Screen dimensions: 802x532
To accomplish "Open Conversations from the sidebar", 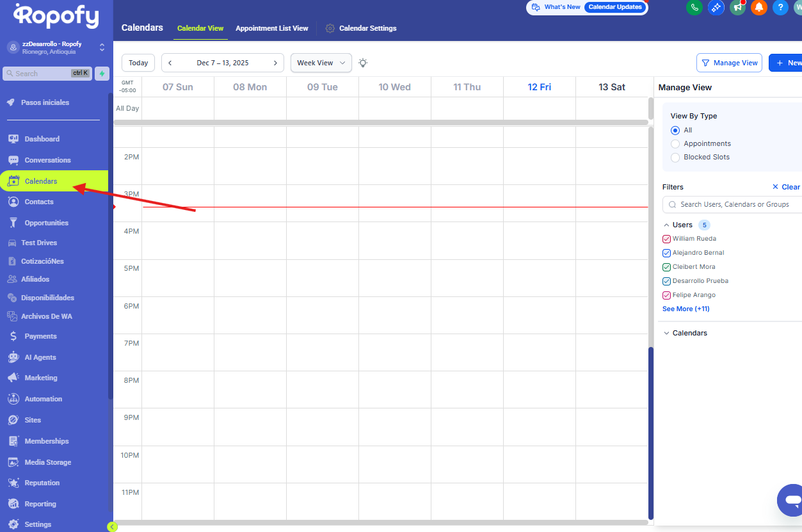I will click(x=47, y=160).
